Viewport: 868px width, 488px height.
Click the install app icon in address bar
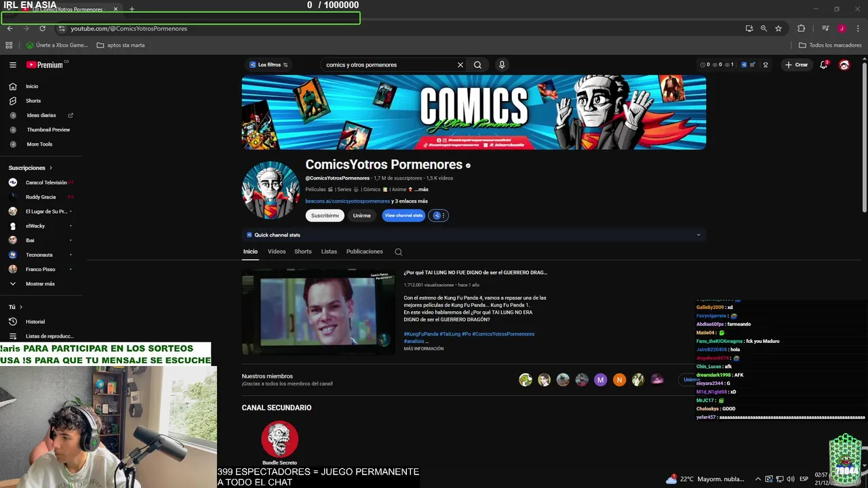click(749, 28)
